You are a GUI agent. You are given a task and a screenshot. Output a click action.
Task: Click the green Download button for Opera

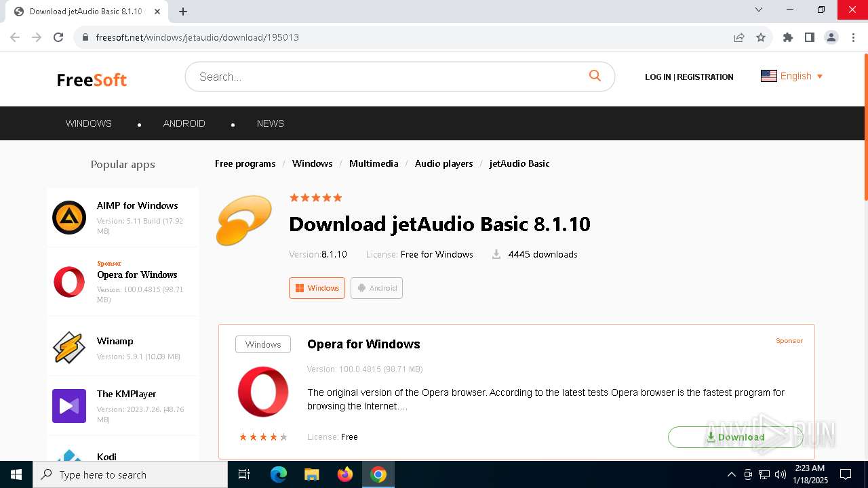735,437
